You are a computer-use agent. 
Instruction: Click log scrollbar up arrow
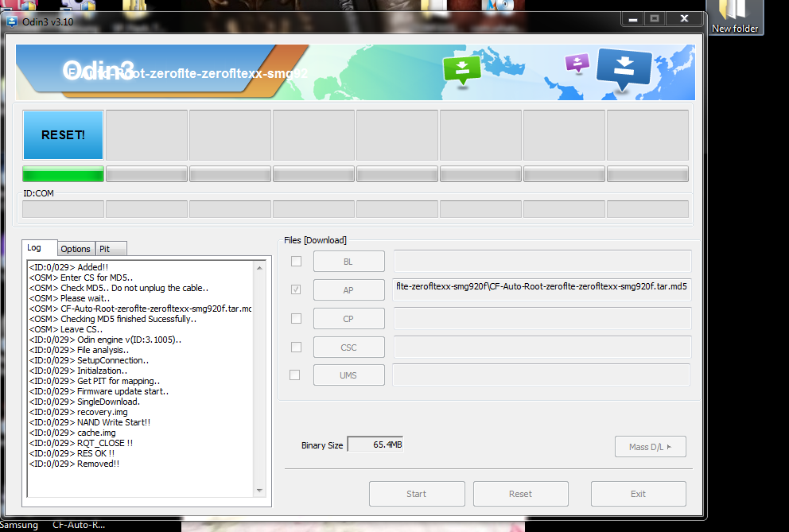[259, 268]
